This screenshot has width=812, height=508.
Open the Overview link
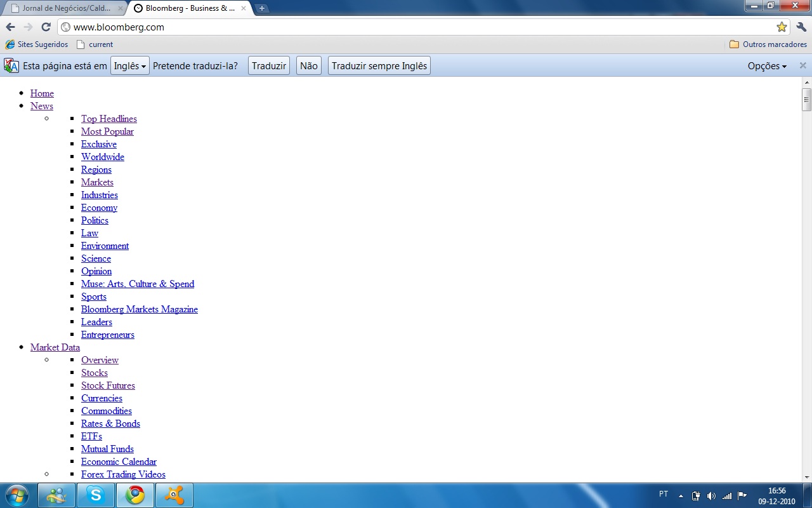click(x=100, y=360)
